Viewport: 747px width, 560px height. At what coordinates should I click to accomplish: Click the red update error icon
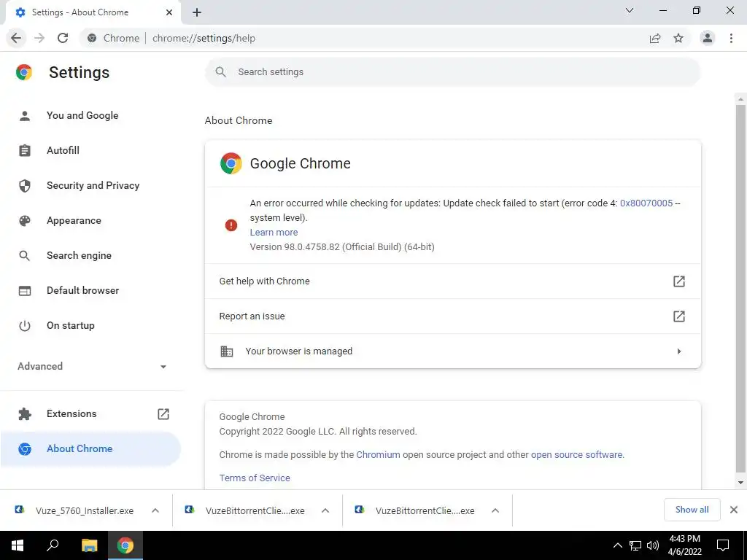(x=231, y=225)
